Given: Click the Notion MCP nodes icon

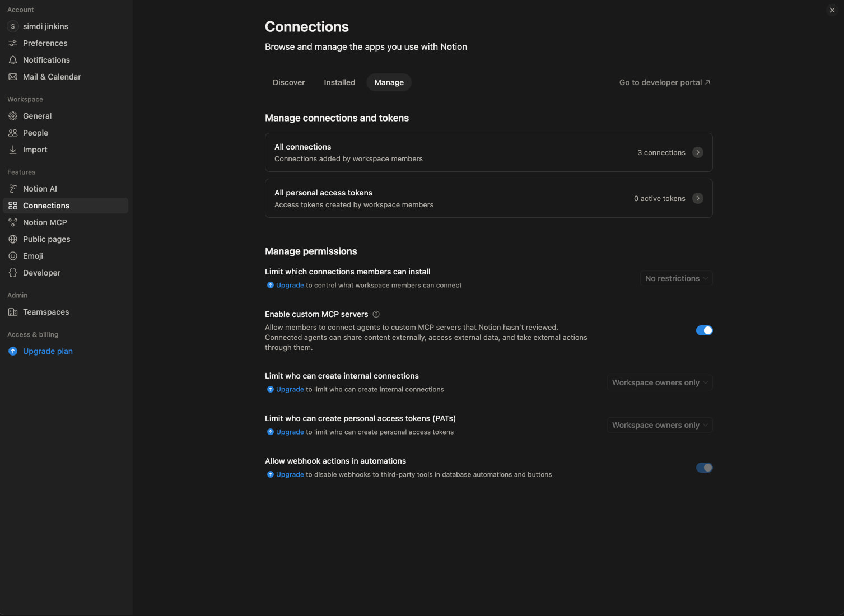Looking at the screenshot, I should pos(13,222).
